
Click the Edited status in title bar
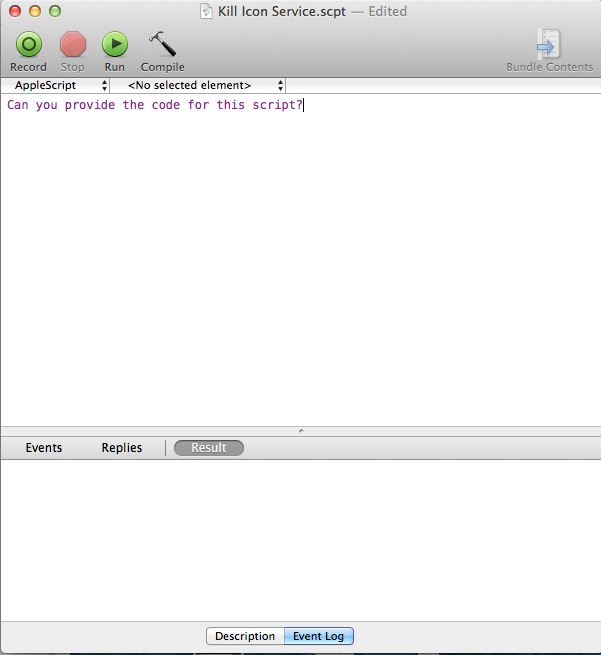387,11
